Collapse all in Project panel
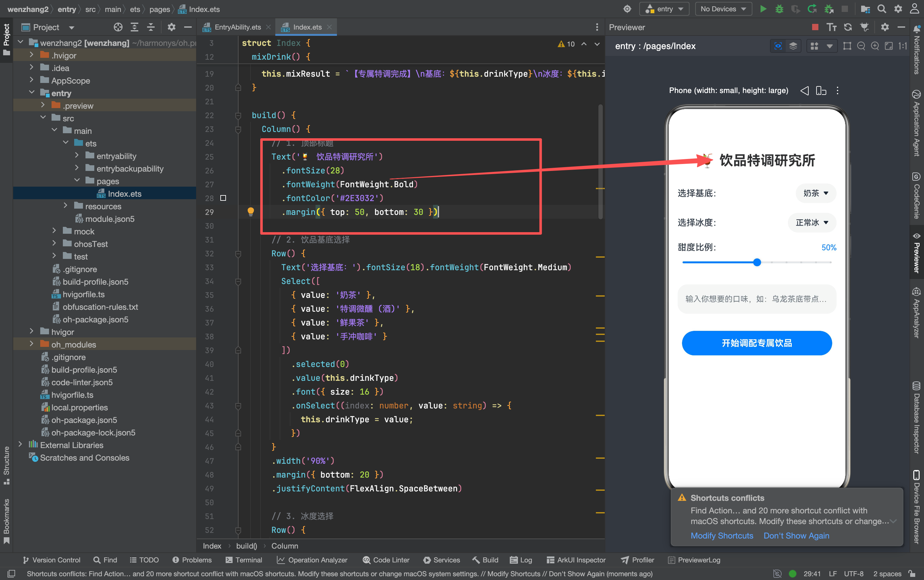 click(x=151, y=27)
